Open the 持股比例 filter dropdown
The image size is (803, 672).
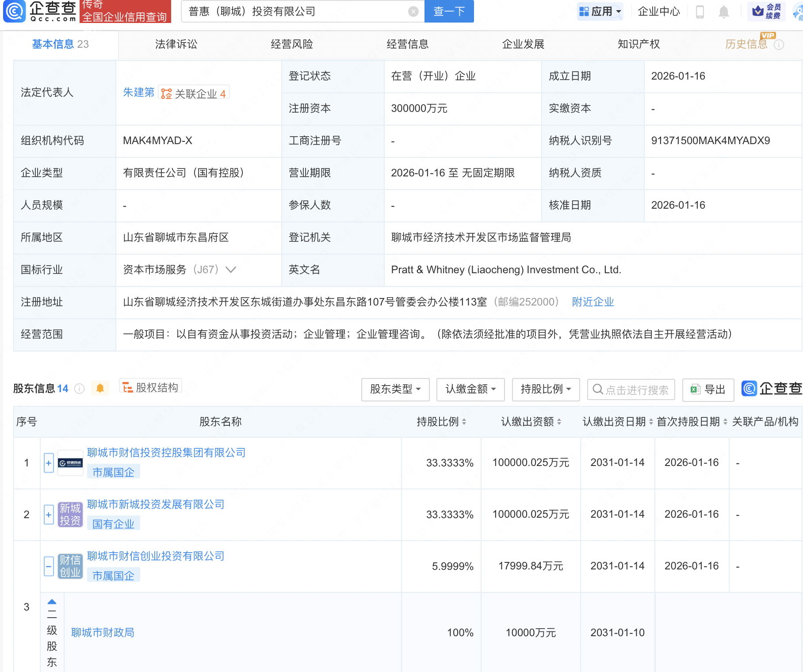click(x=545, y=389)
